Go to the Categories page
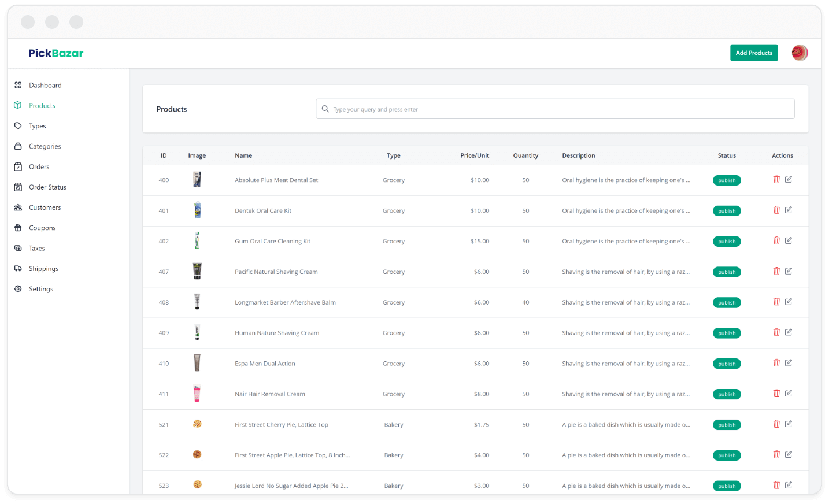This screenshot has height=504, width=829. tap(45, 147)
